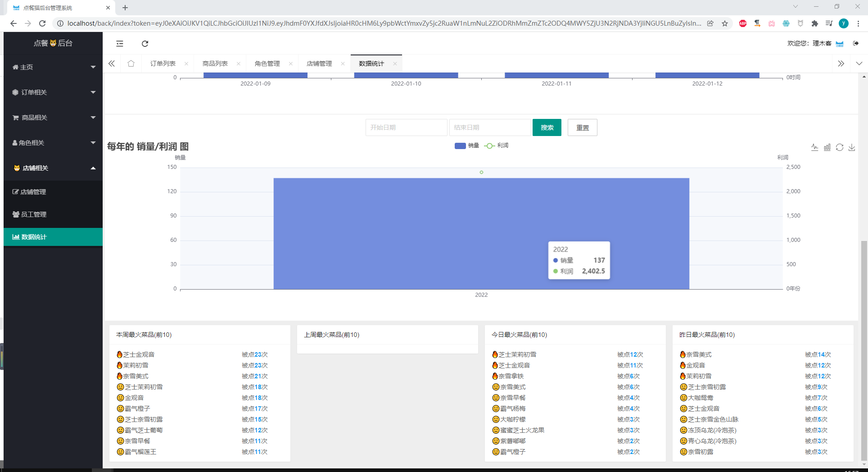The height and width of the screenshot is (472, 868).
Task: Open the 店铺管理 tab
Action: pyautogui.click(x=319, y=64)
